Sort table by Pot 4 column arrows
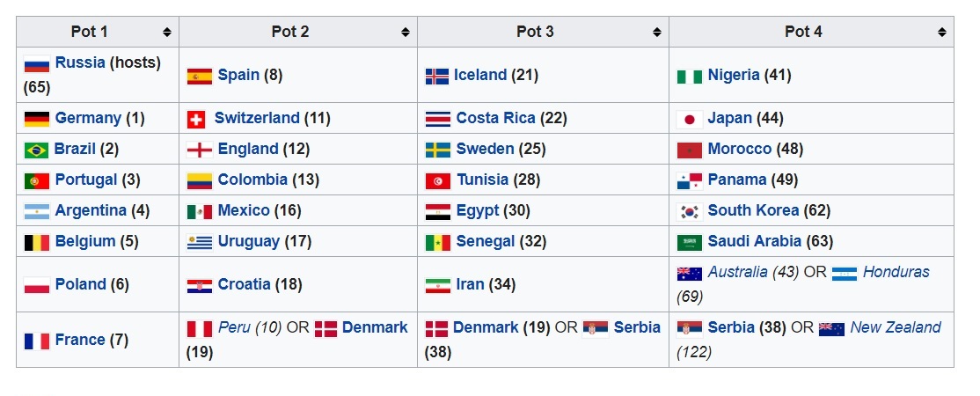The image size is (980, 396). [942, 33]
